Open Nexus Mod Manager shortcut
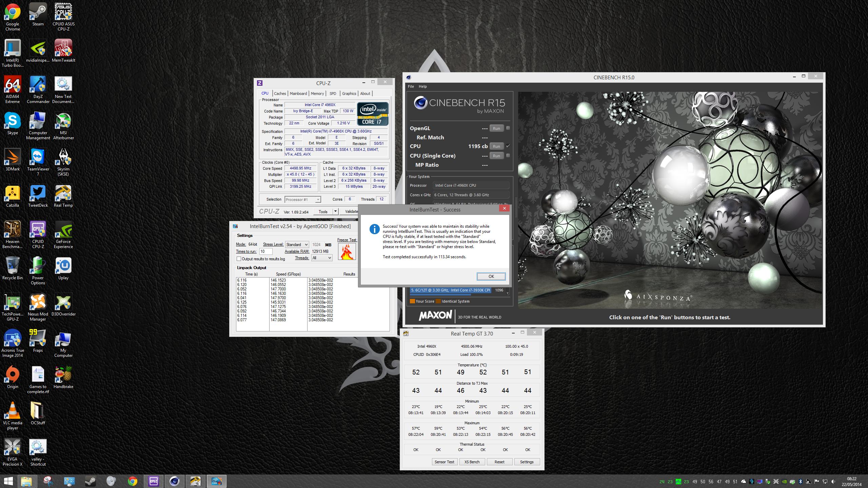 [x=38, y=307]
